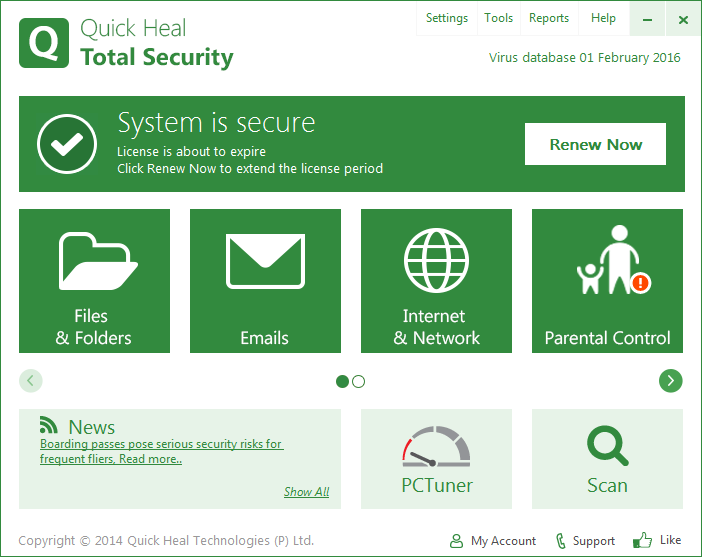Go to next tiles with right arrow
The width and height of the screenshot is (702, 557).
[x=670, y=380]
